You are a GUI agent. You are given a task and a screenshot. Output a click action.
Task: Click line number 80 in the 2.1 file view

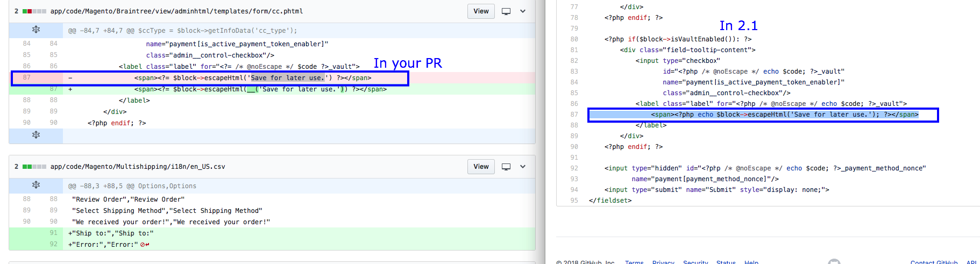(x=574, y=39)
